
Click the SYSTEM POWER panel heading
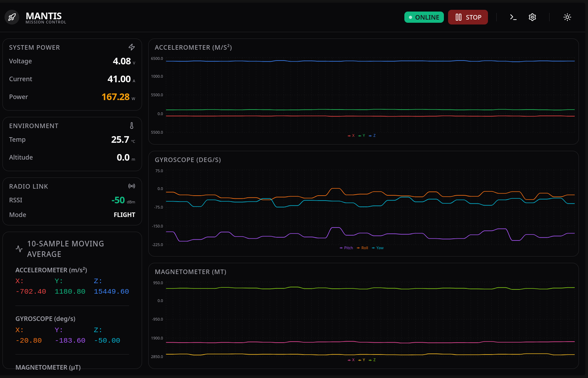point(34,48)
